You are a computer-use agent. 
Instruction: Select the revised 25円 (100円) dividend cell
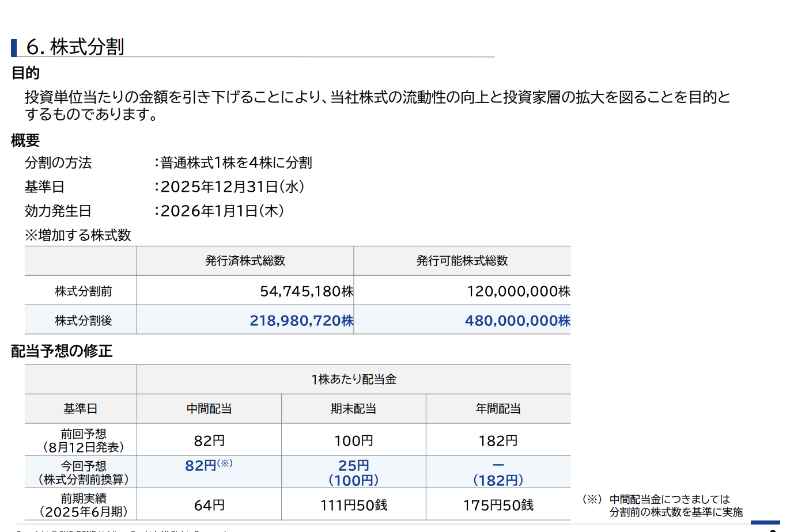coord(354,472)
